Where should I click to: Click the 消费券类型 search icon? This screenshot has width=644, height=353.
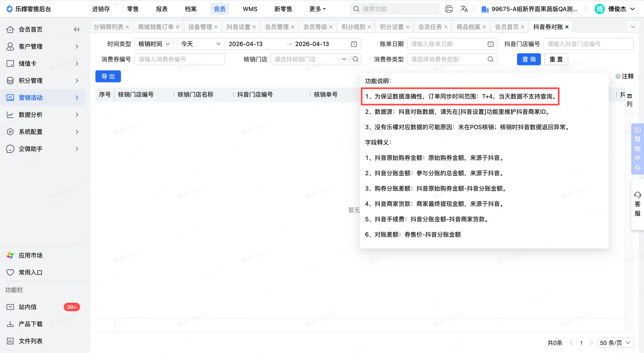[490, 59]
